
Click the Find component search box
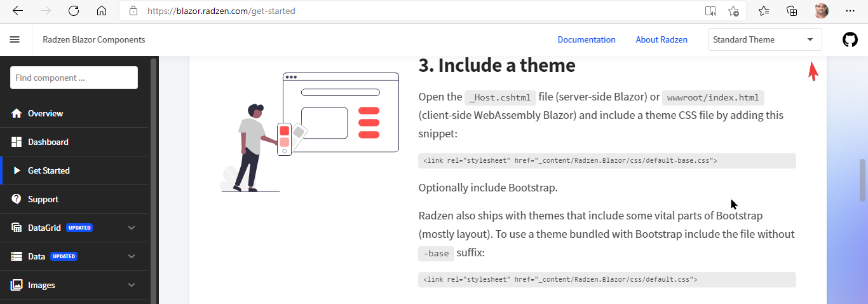tap(74, 78)
